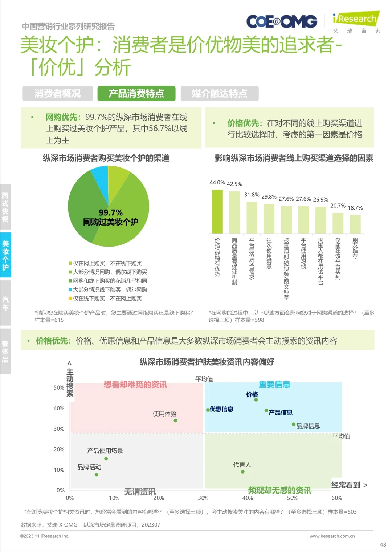
Task: Click the quadrant title 无谓资讯
Action: coord(140,492)
